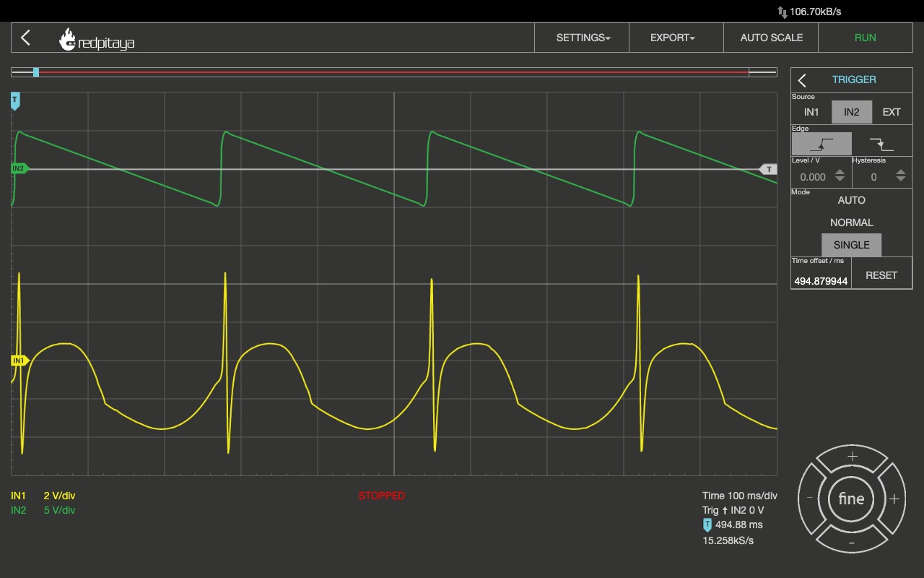Click the red buffer overview bar
Viewport: 924px width, 578px height.
(394, 72)
